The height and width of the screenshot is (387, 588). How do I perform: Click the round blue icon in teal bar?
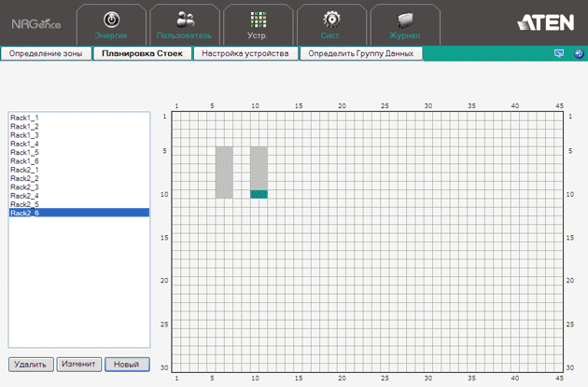click(x=579, y=53)
